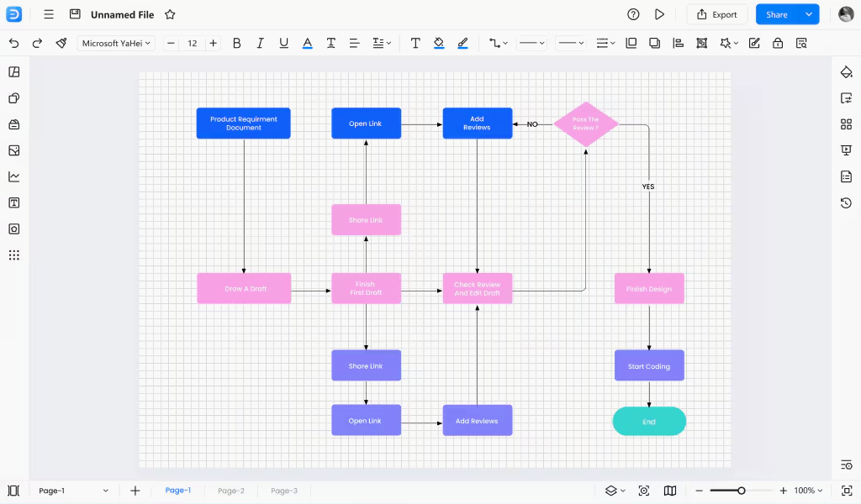The image size is (861, 504).
Task: Click the fit to window icon
Action: (x=847, y=491)
